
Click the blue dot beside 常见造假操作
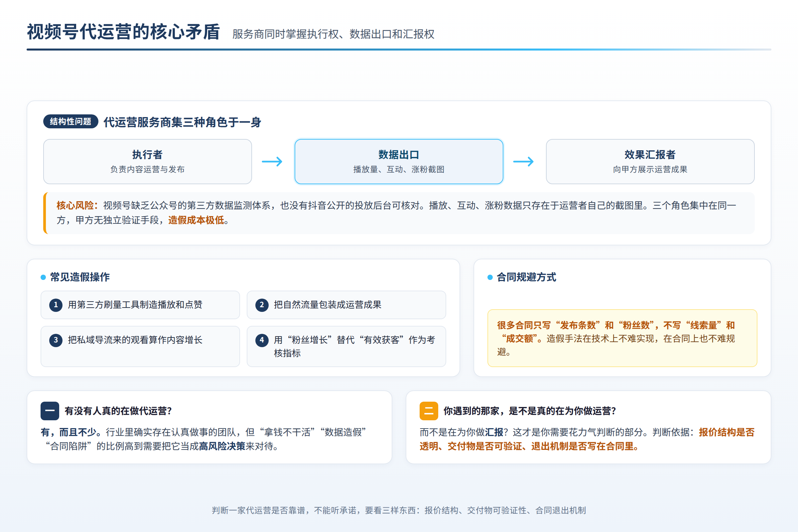click(43, 277)
